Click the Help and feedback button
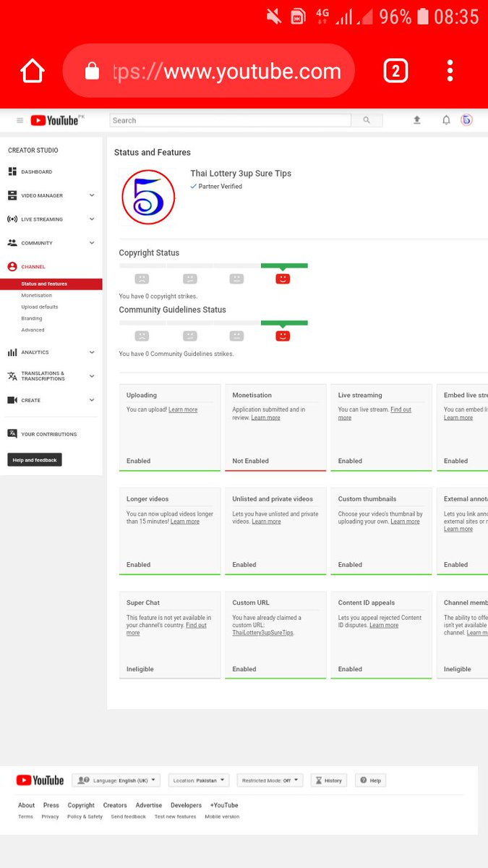Viewport: 488px width, 868px height. tap(35, 460)
